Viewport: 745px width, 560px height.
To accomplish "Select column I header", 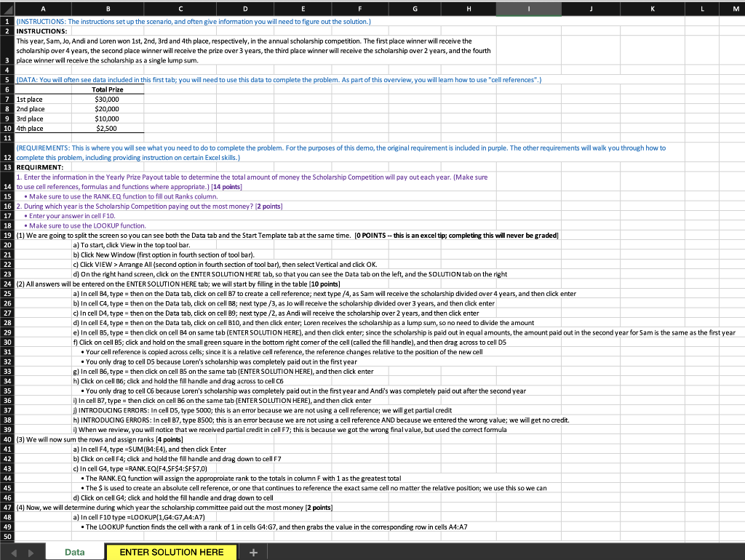I will coord(529,9).
